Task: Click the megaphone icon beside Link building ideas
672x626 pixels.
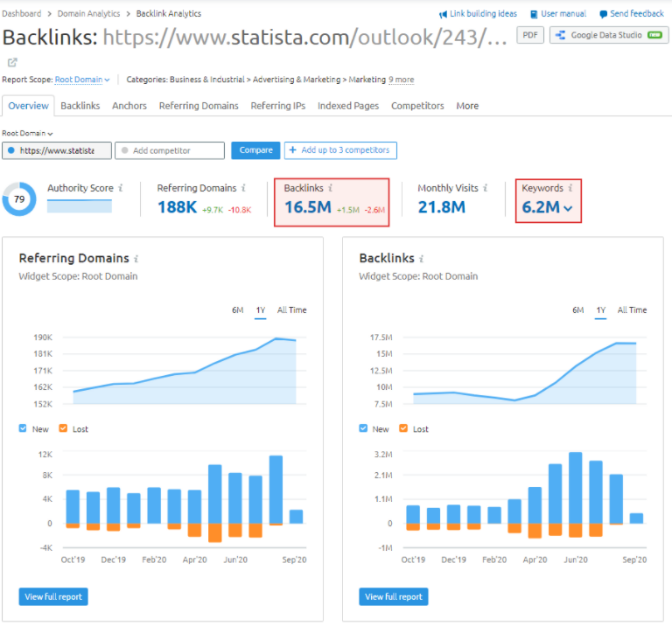Action: pyautogui.click(x=443, y=15)
